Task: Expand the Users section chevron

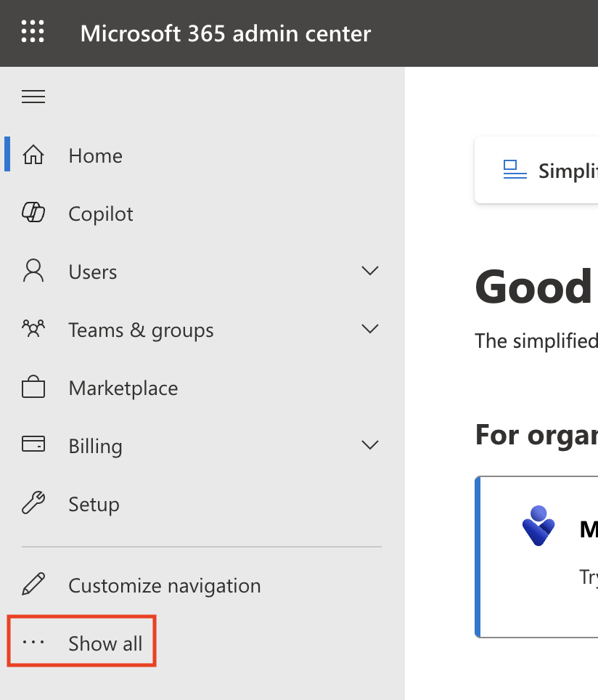Action: click(x=370, y=271)
